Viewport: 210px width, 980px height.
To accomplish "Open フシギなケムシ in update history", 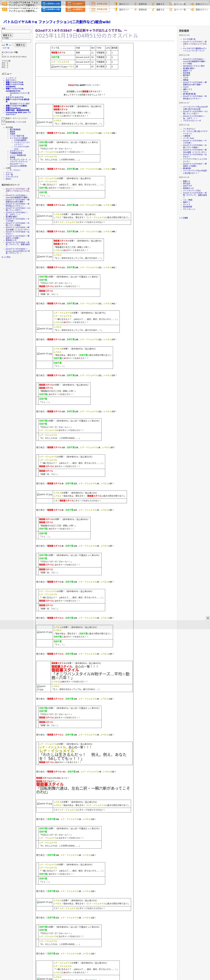I will click(189, 129).
